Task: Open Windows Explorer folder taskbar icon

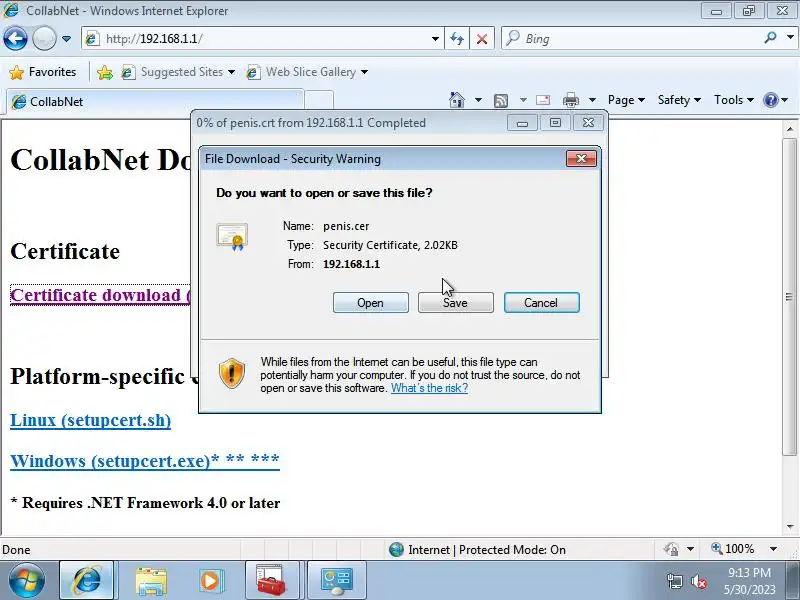Action: pyautogui.click(x=151, y=581)
